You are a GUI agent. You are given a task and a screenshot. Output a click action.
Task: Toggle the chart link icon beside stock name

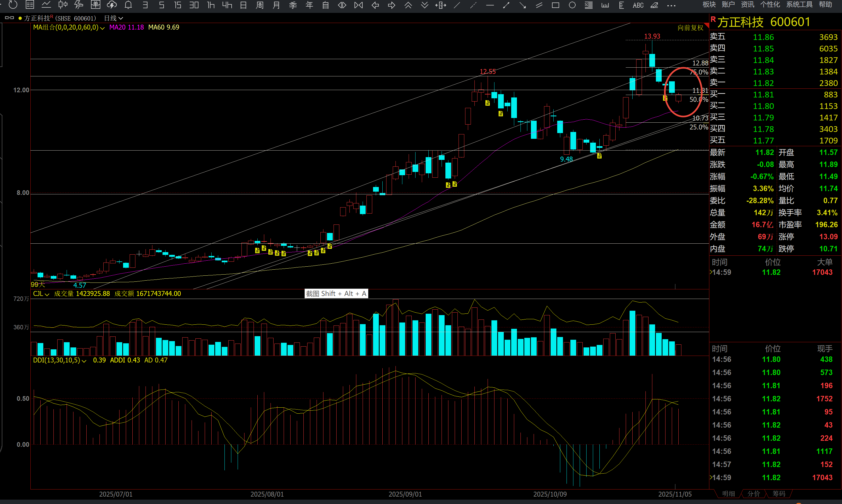click(10, 18)
